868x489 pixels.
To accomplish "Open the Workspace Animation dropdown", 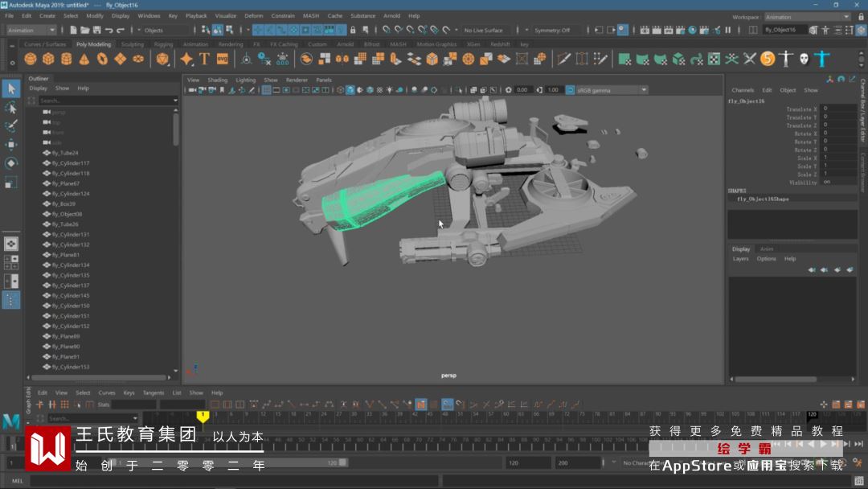I will point(807,17).
